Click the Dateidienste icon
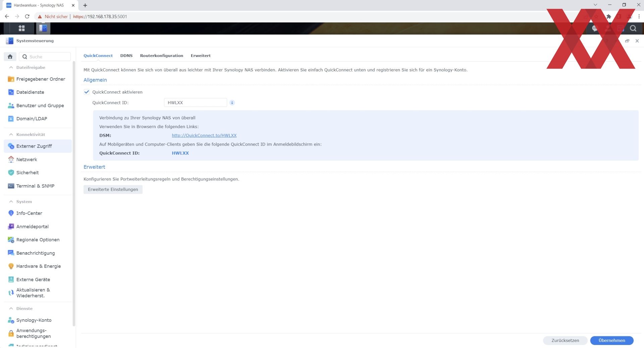 tap(11, 92)
